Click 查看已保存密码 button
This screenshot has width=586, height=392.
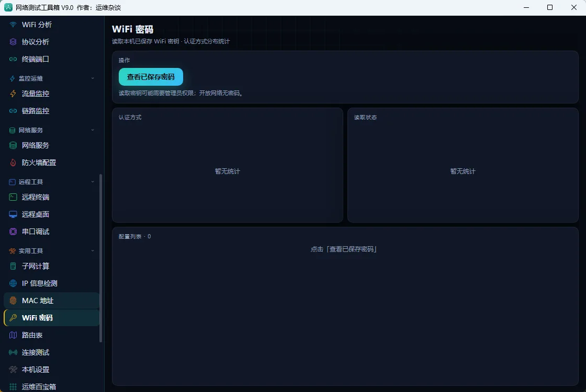click(151, 77)
